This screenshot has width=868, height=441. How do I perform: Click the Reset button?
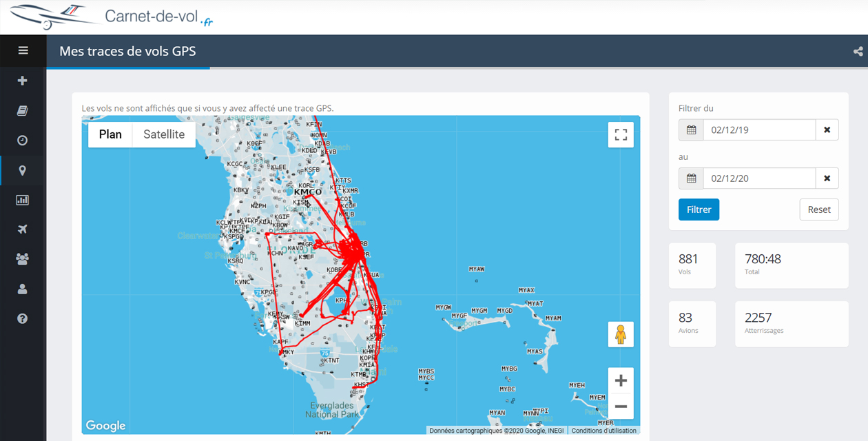coord(819,209)
